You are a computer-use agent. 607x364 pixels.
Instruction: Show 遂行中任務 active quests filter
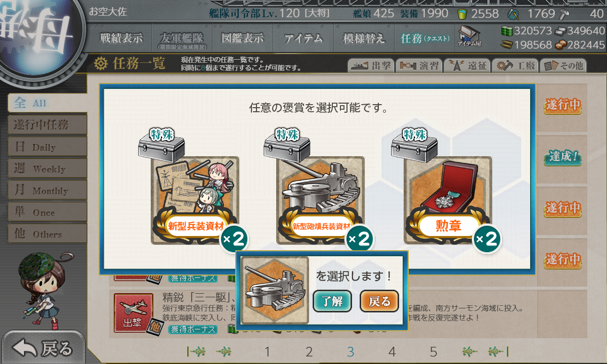[x=47, y=125]
